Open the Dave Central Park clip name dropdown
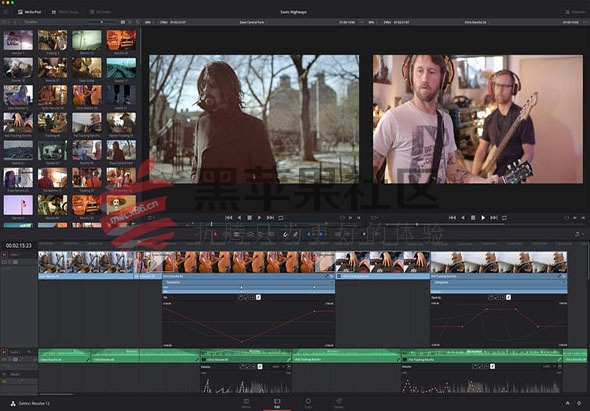The width and height of the screenshot is (590, 411). click(254, 22)
